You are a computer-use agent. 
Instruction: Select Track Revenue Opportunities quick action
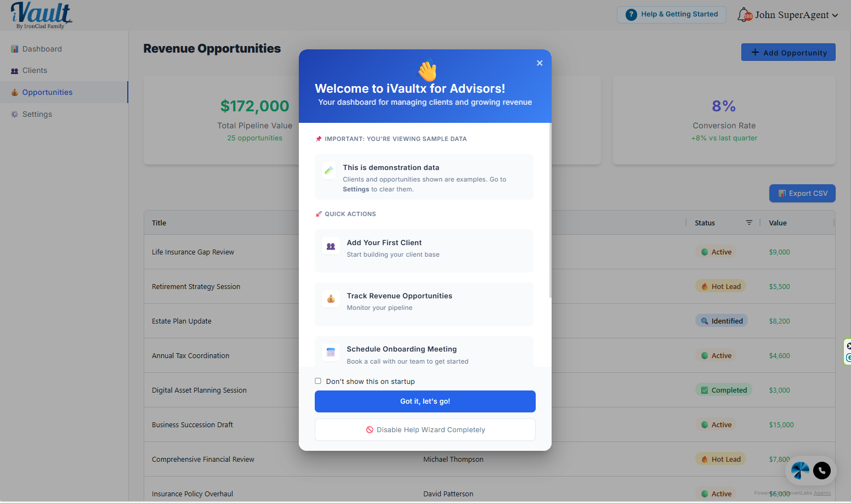(424, 304)
